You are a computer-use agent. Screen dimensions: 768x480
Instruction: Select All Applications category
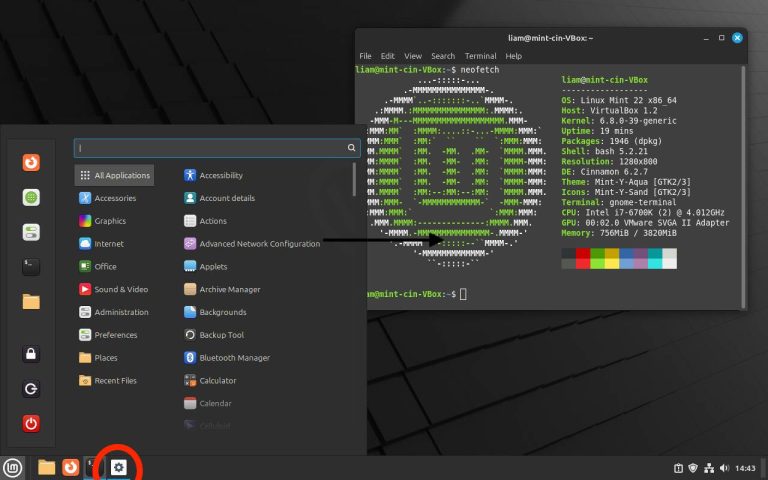click(114, 175)
